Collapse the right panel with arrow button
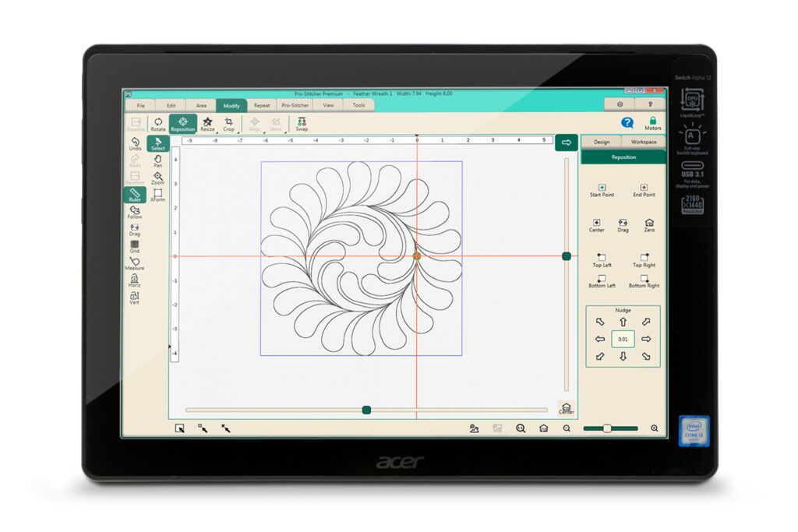Viewport: 798px width, 532px height. coord(566,142)
